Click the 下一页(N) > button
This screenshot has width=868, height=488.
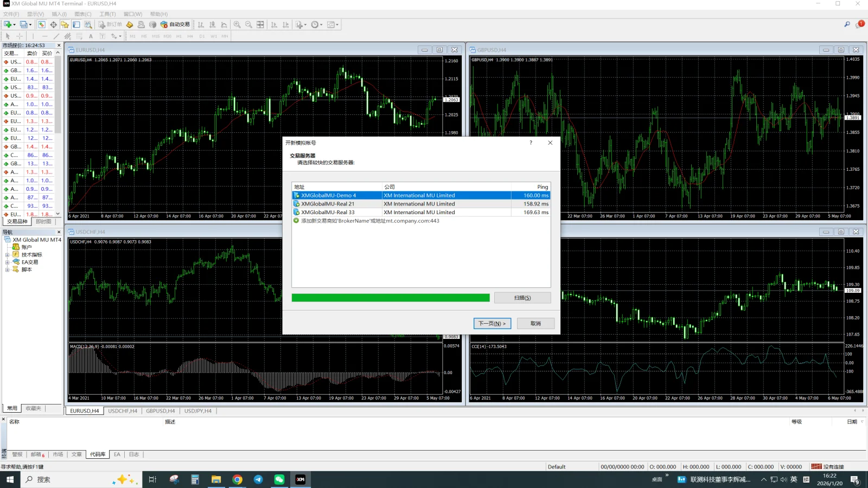click(x=492, y=323)
